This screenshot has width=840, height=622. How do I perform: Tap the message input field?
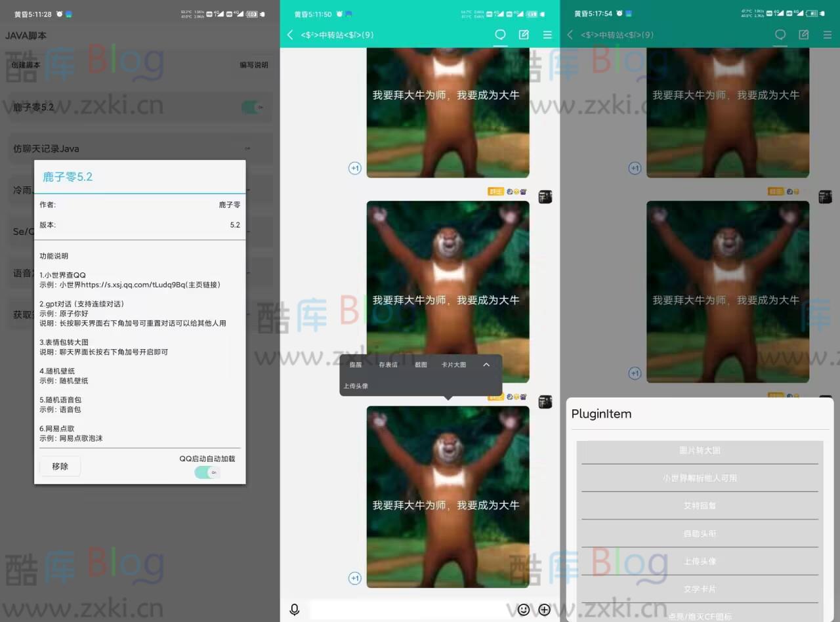coord(407,610)
